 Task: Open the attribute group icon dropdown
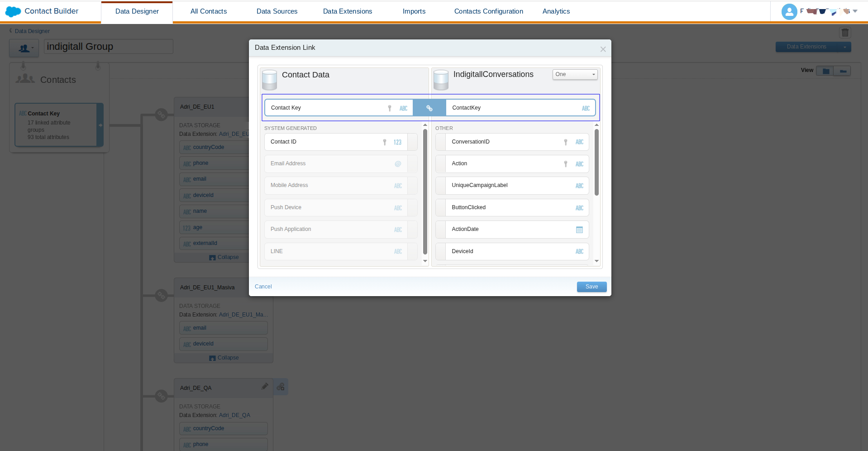point(24,48)
